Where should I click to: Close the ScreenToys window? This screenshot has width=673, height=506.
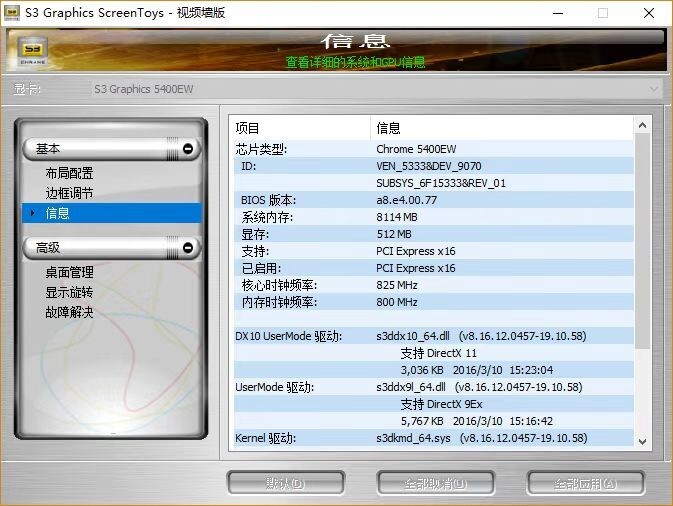click(649, 13)
